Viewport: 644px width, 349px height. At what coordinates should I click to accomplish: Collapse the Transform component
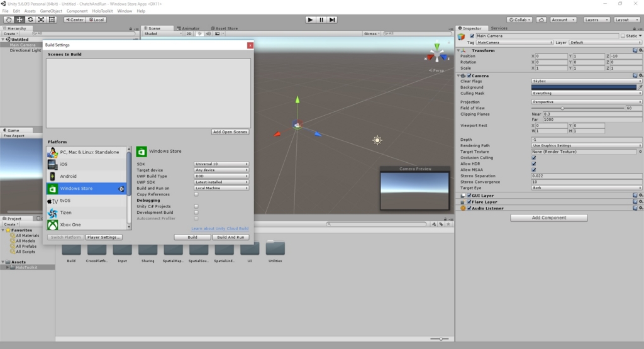pyautogui.click(x=458, y=50)
